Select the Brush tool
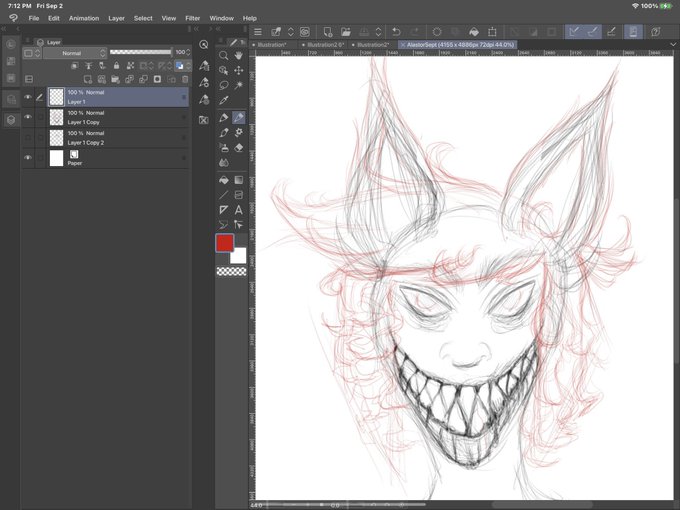Image resolution: width=680 pixels, height=510 pixels. click(223, 133)
